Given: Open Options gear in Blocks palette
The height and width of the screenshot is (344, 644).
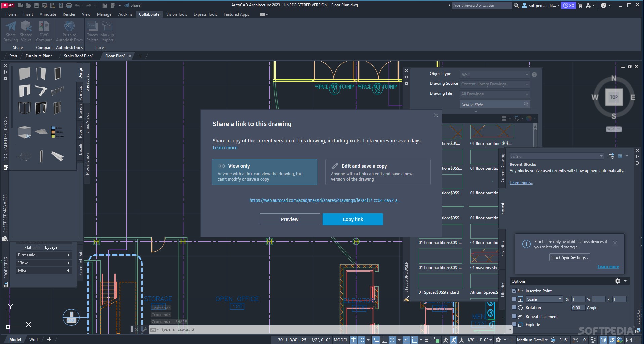Looking at the screenshot, I should pos(618,281).
